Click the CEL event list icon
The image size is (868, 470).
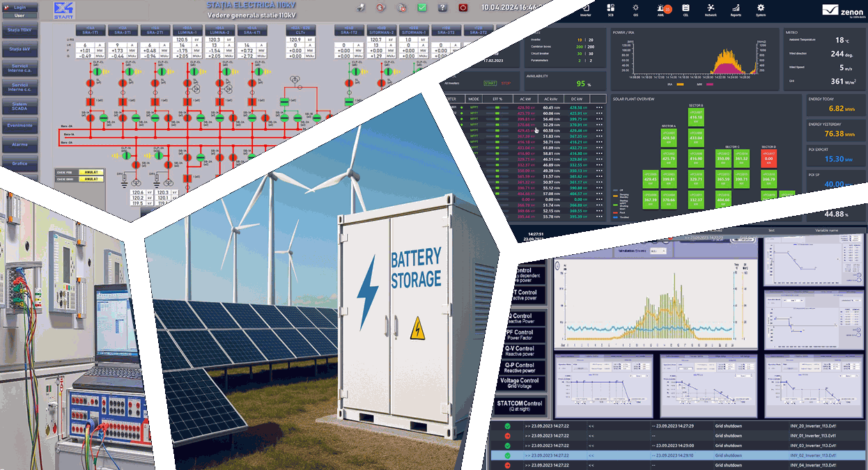pyautogui.click(x=685, y=8)
